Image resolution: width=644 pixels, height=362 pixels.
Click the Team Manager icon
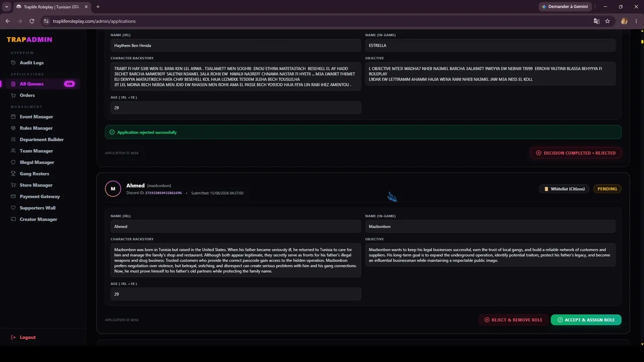(x=14, y=151)
